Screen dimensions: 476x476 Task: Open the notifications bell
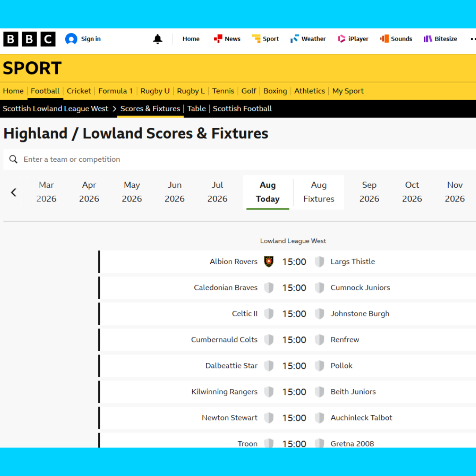pyautogui.click(x=158, y=39)
